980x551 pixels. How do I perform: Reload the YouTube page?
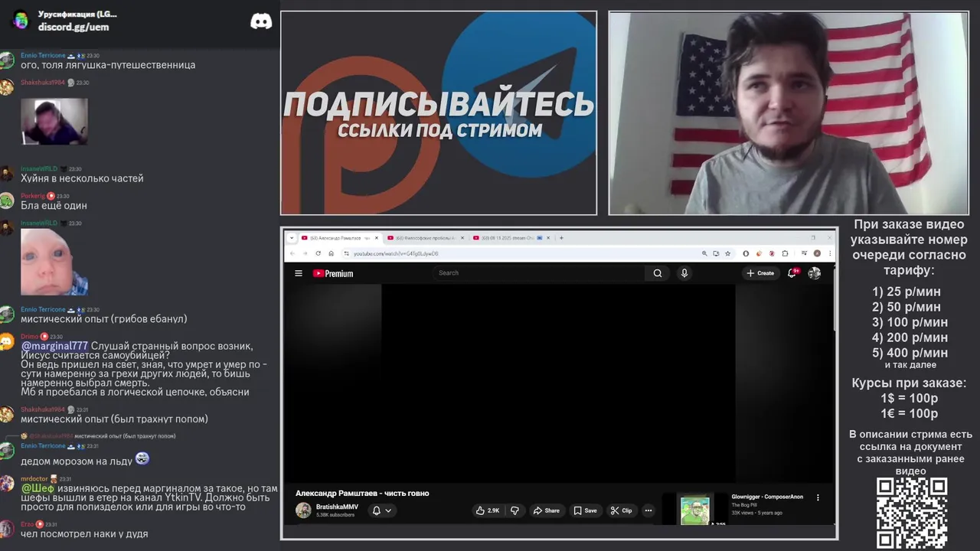[x=318, y=253]
